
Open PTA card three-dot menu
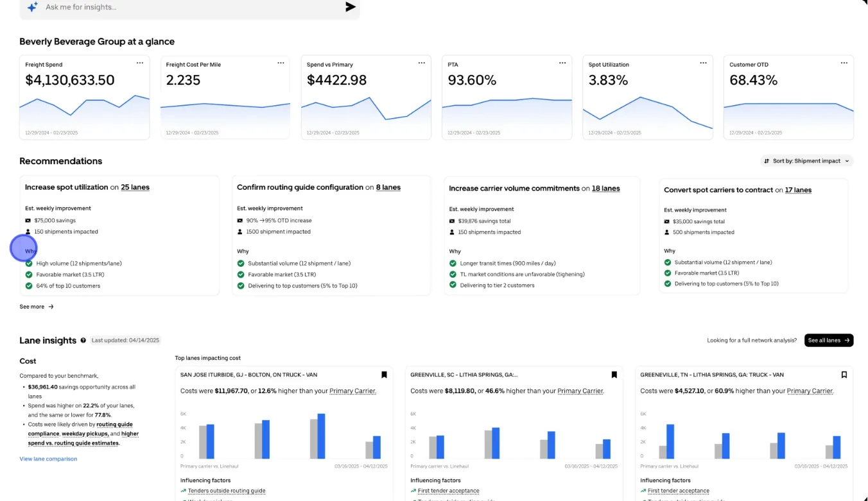(x=562, y=63)
